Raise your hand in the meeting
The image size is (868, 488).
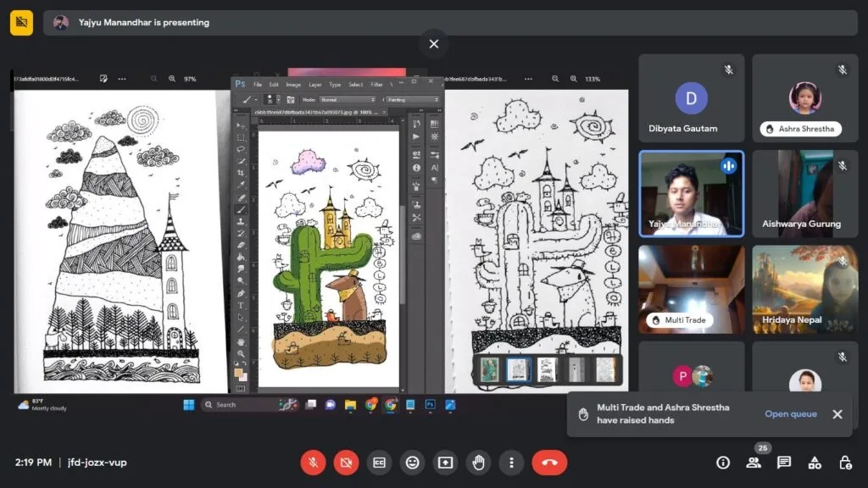(478, 463)
